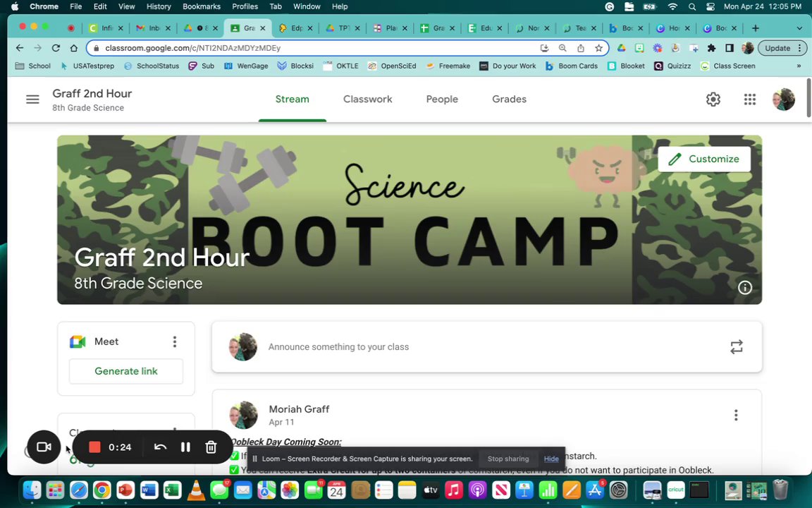Open the File menu in menu bar
Screen dimensions: 812x508
click(x=75, y=6)
